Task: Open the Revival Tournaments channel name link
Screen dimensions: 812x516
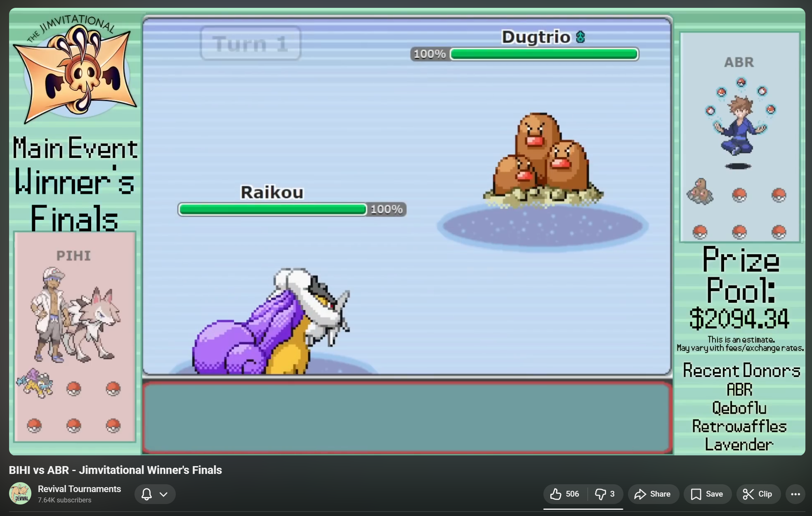Action: tap(79, 489)
